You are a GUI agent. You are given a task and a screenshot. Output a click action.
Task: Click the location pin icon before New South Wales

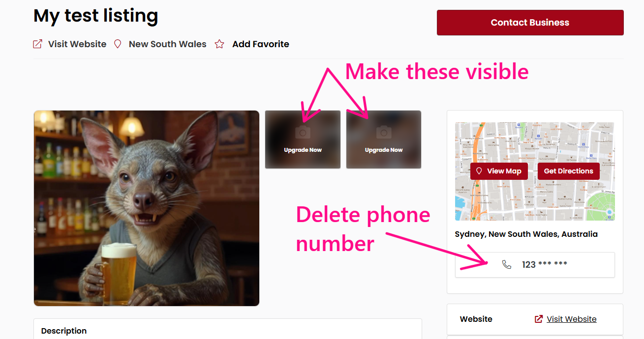point(118,44)
